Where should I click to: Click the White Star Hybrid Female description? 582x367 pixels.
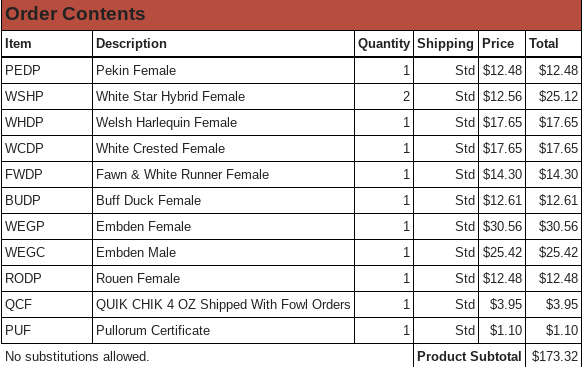[x=170, y=96]
